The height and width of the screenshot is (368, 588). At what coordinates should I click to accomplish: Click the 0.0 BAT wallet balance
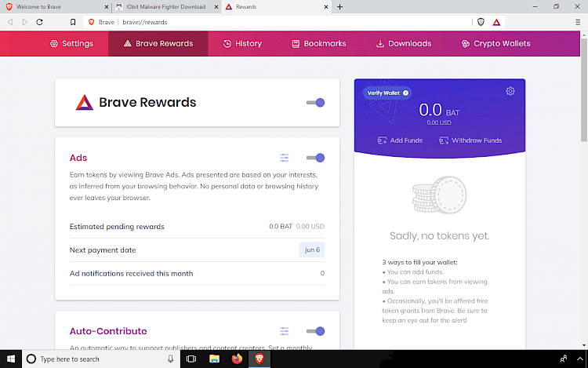[439, 111]
